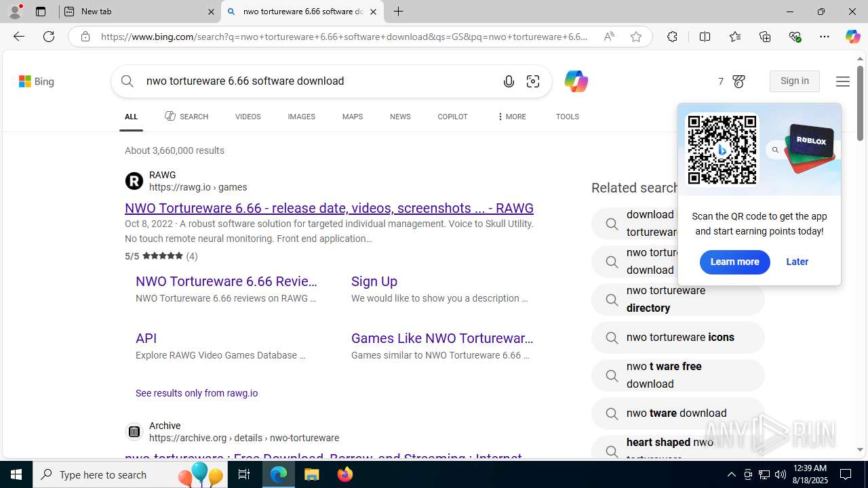Show hidden system tray icons
Image resolution: width=868 pixels, height=488 pixels.
[x=731, y=474]
